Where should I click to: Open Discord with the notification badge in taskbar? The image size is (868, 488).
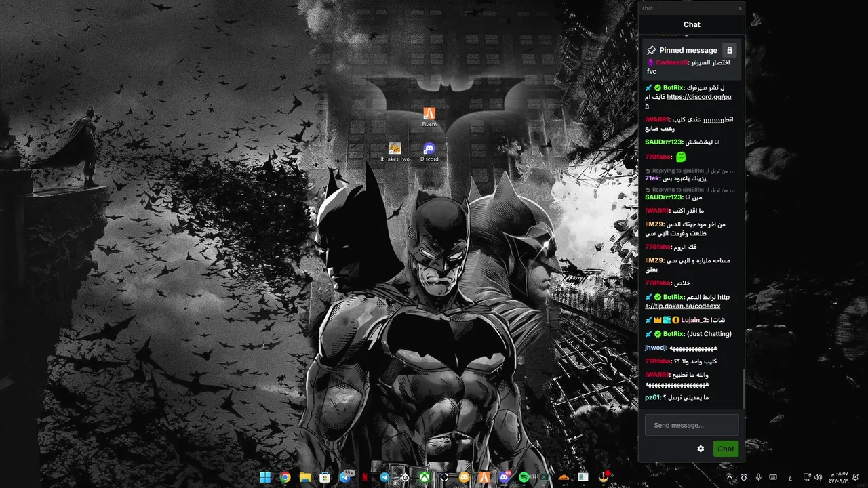505,477
